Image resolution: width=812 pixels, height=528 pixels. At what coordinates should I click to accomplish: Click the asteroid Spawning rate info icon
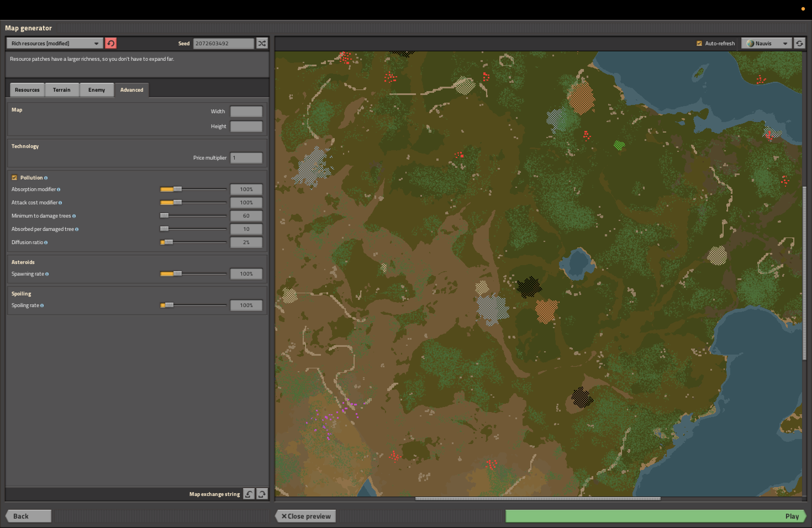[x=47, y=274]
